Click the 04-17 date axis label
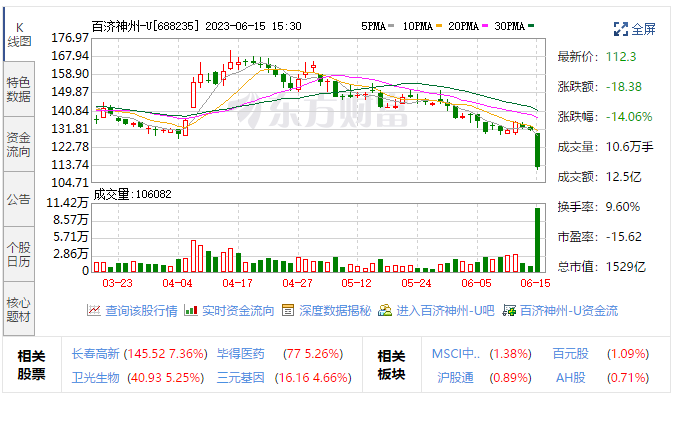This screenshot has height=421, width=675. [x=237, y=283]
